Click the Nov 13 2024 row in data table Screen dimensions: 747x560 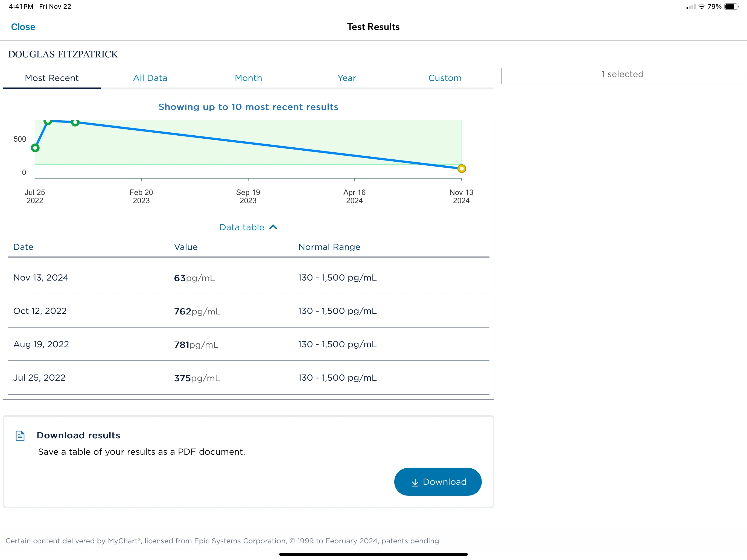pyautogui.click(x=249, y=278)
